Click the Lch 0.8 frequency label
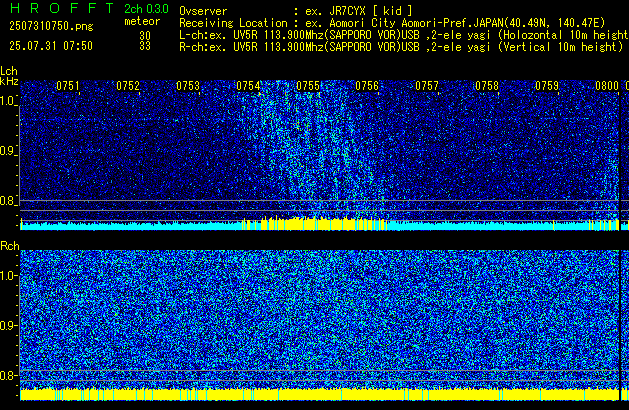 (8, 201)
